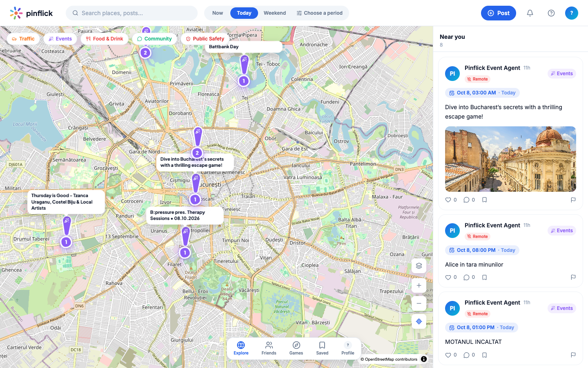Create a new Post
The width and height of the screenshot is (588, 368).
[499, 13]
